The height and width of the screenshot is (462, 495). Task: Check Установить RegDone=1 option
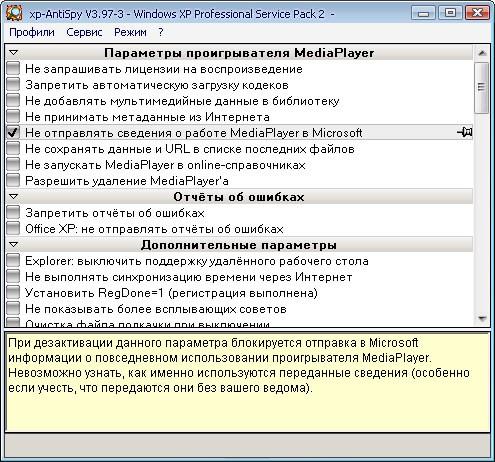[x=13, y=293]
